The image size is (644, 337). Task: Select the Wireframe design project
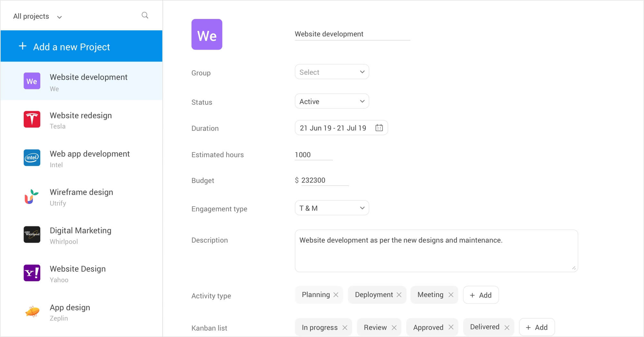point(81,196)
